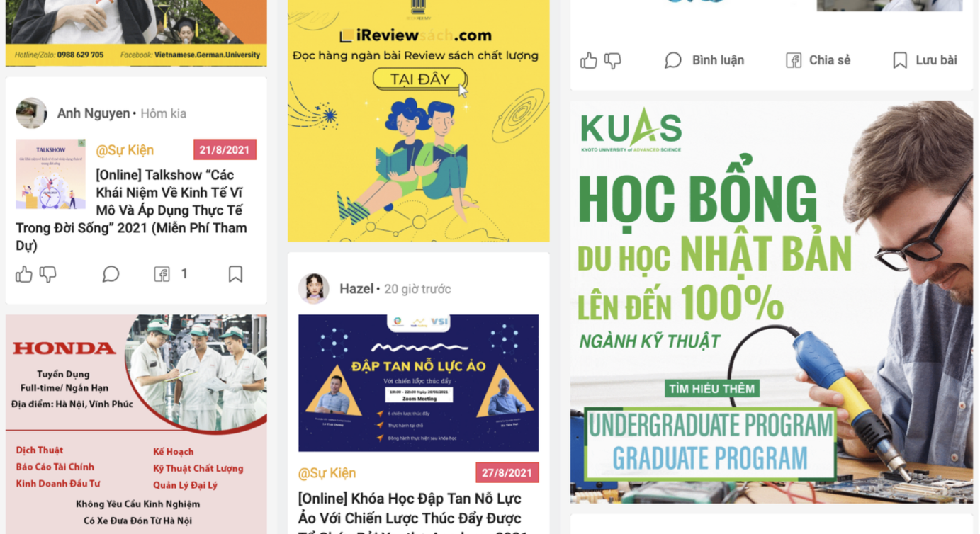Click thumbs down beside Bình luận
980x534 pixels.
pyautogui.click(x=613, y=61)
